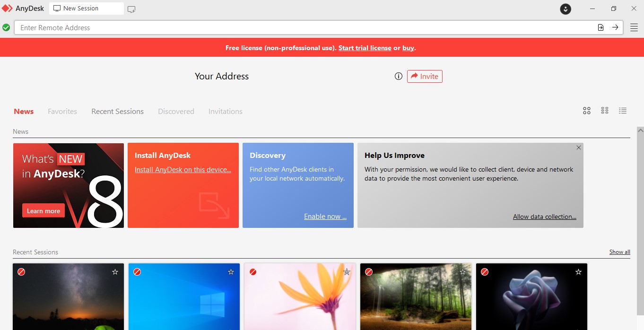The height and width of the screenshot is (330, 644).
Task: Switch to the Discovered tab
Action: (176, 112)
